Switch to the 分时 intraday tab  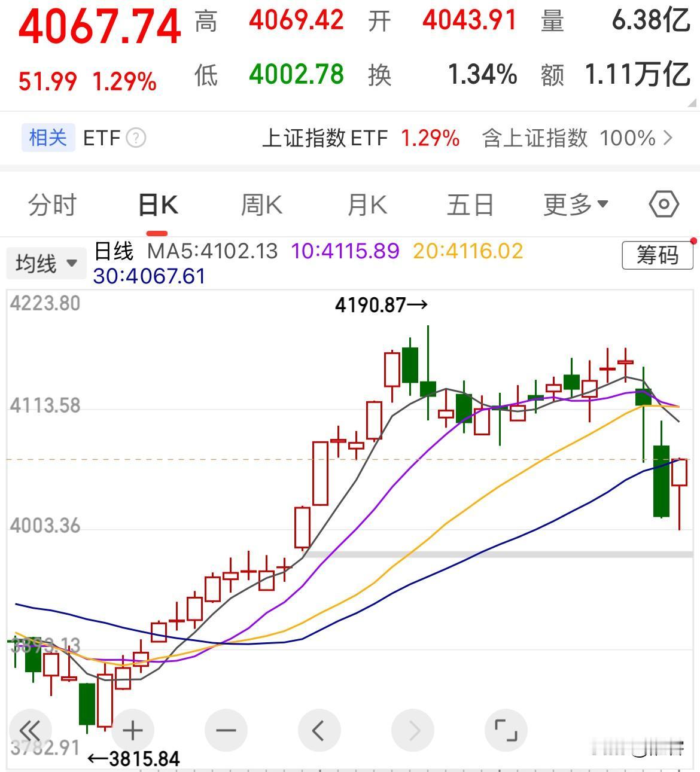coord(51,204)
